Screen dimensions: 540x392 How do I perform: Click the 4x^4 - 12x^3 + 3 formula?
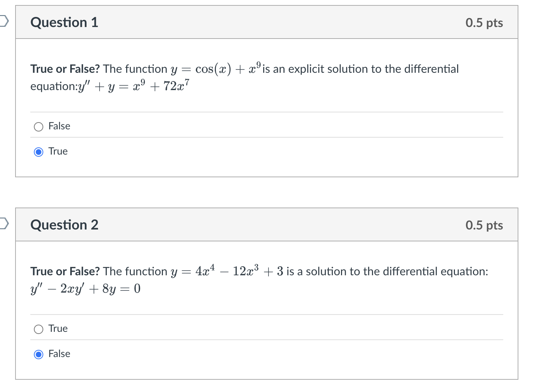(x=228, y=271)
